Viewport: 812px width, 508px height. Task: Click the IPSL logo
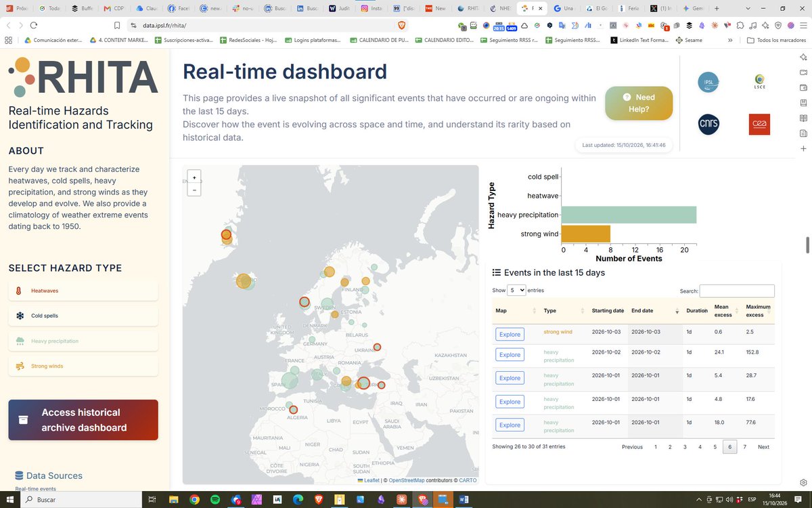point(708,83)
